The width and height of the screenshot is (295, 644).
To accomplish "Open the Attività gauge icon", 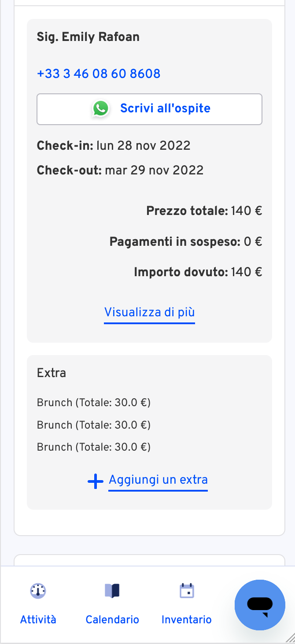I will [x=38, y=590].
